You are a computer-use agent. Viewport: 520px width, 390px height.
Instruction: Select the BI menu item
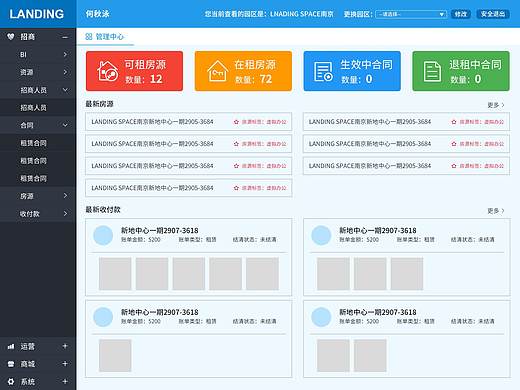(38, 54)
